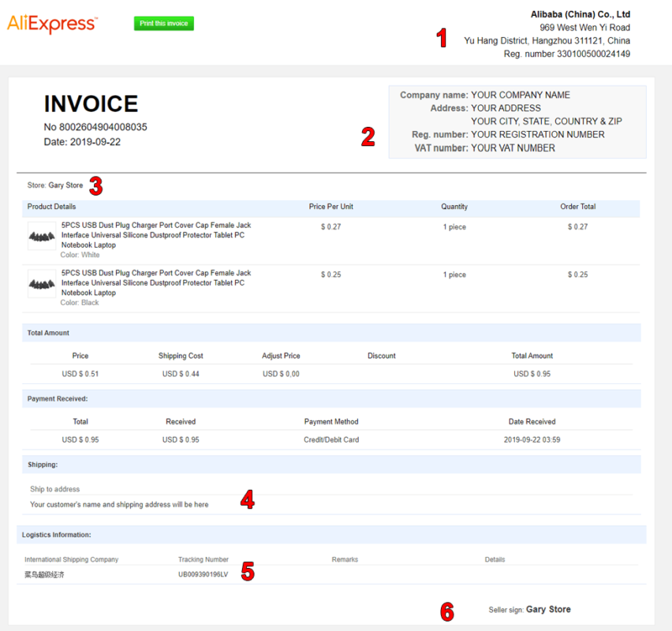Click the Remarks column label
This screenshot has height=631, width=672.
345,559
